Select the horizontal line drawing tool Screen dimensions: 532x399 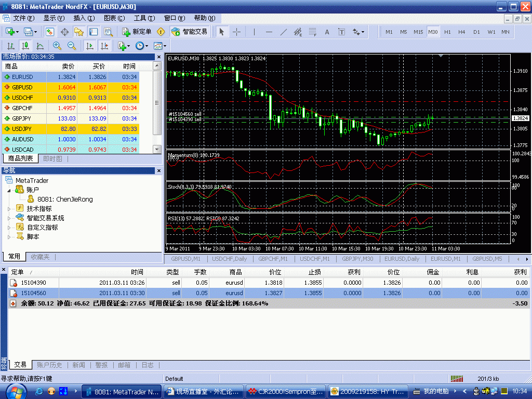269,32
